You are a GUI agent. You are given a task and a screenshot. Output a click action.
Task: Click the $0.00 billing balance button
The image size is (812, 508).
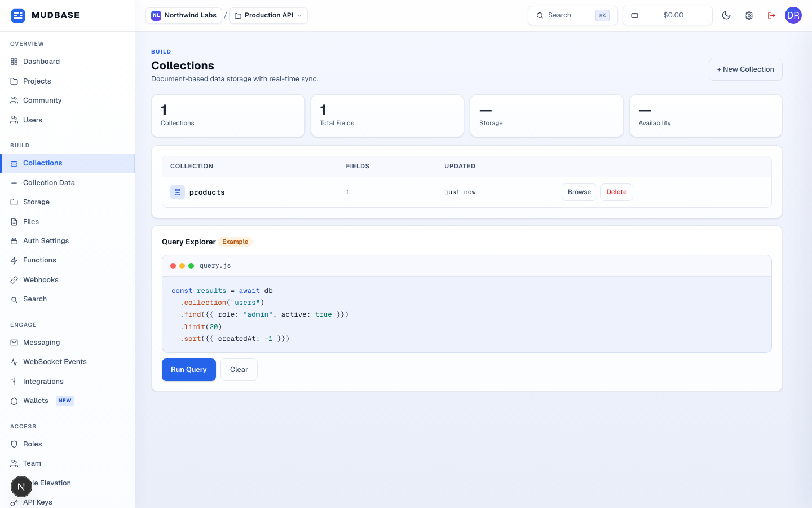click(668, 15)
